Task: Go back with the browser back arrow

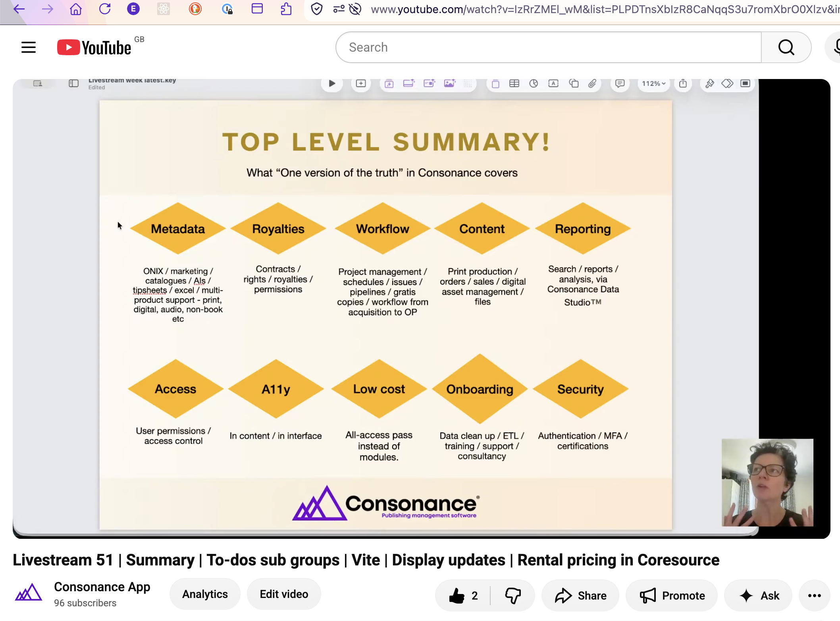Action: 19,9
